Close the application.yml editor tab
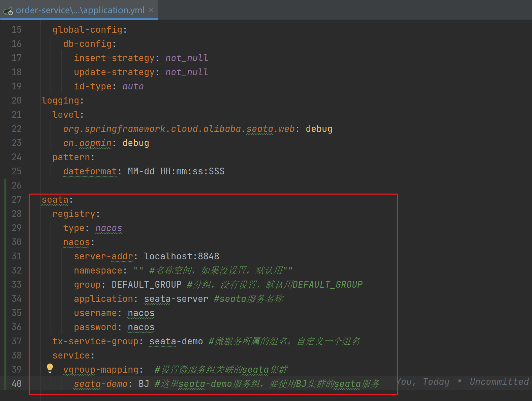This screenshot has width=532, height=401. 151,10
